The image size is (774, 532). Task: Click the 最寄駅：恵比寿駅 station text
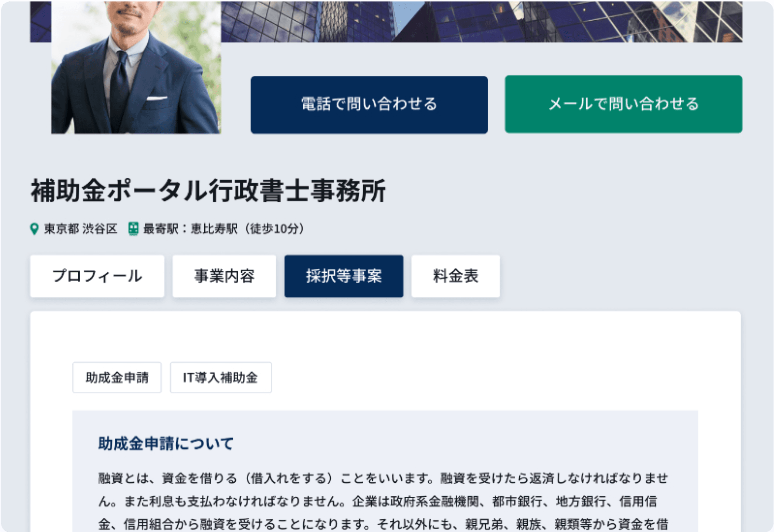190,229
